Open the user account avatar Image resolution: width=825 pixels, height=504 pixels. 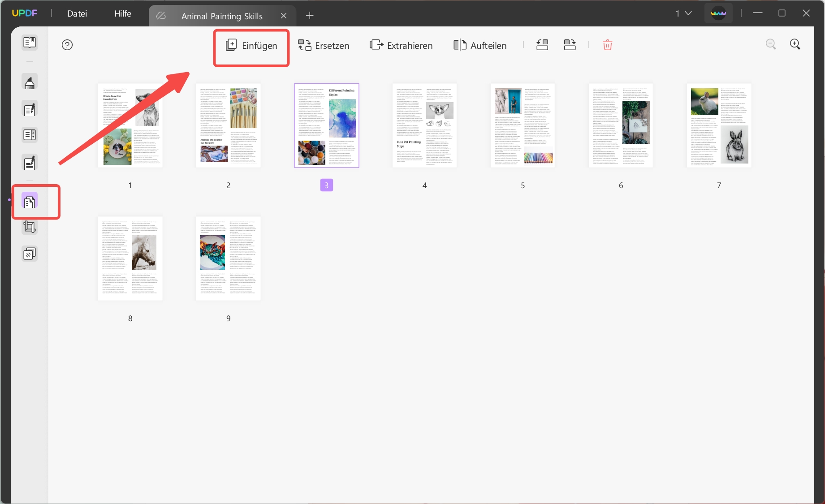tap(718, 13)
